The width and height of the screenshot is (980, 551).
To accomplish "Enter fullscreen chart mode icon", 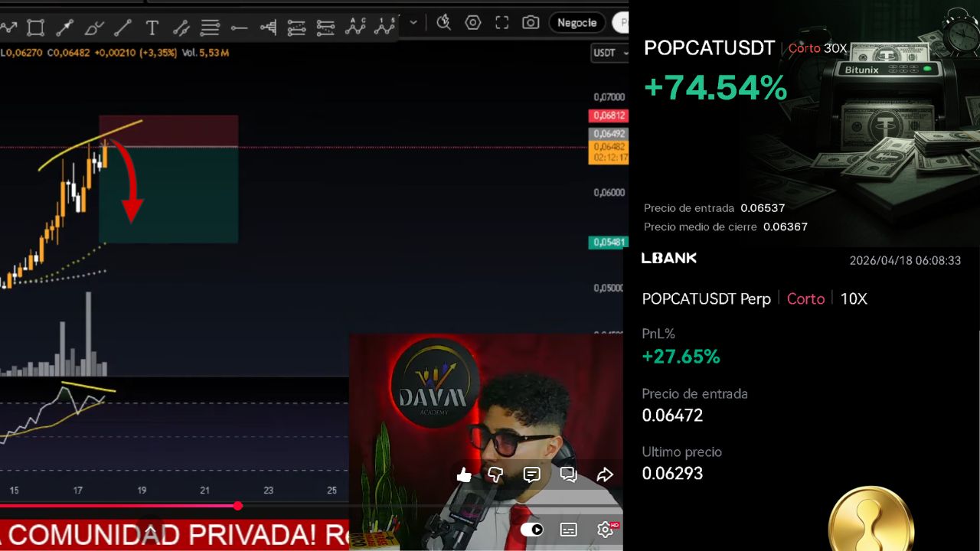I will tap(501, 23).
